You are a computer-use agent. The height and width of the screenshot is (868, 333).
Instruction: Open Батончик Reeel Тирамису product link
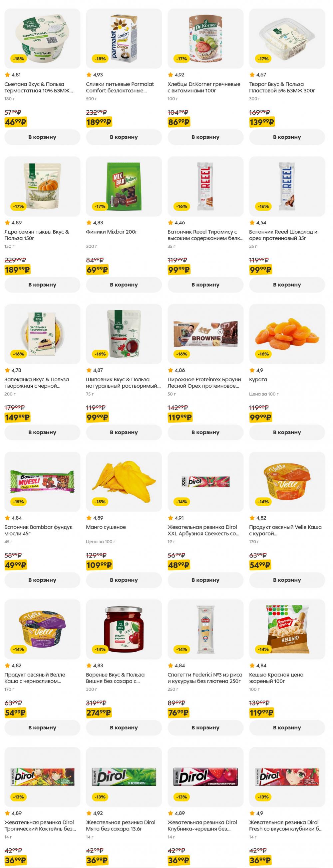click(x=205, y=235)
